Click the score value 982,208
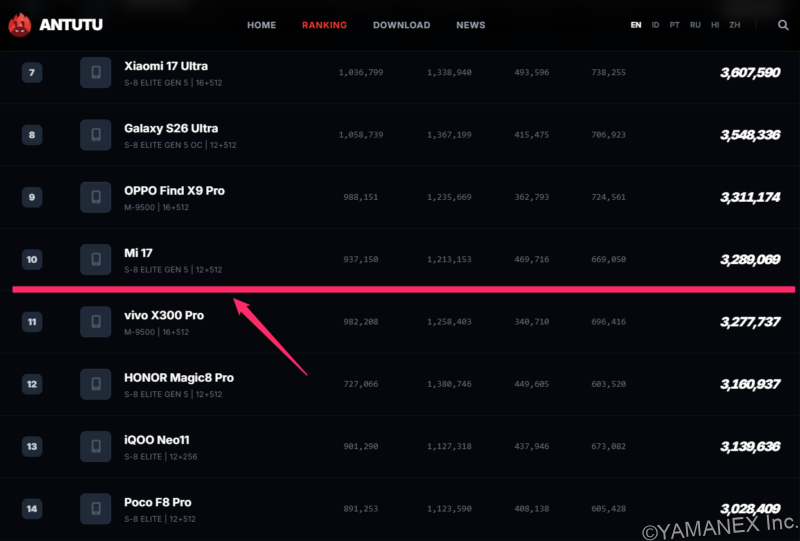This screenshot has width=800, height=541. pyautogui.click(x=361, y=322)
